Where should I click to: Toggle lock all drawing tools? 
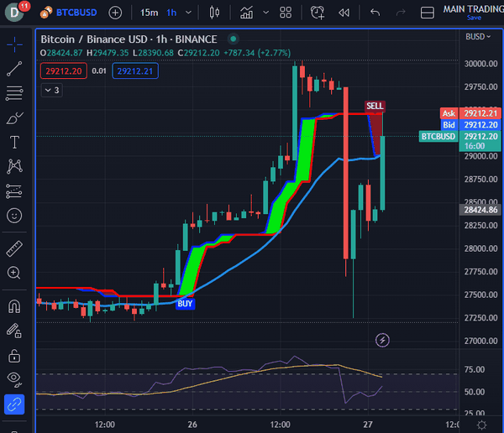14,356
